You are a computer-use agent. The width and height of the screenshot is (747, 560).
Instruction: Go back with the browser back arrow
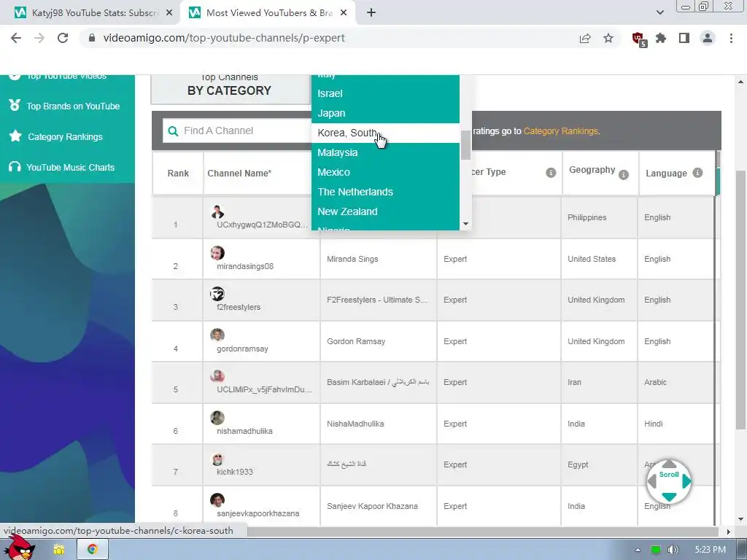click(x=16, y=38)
